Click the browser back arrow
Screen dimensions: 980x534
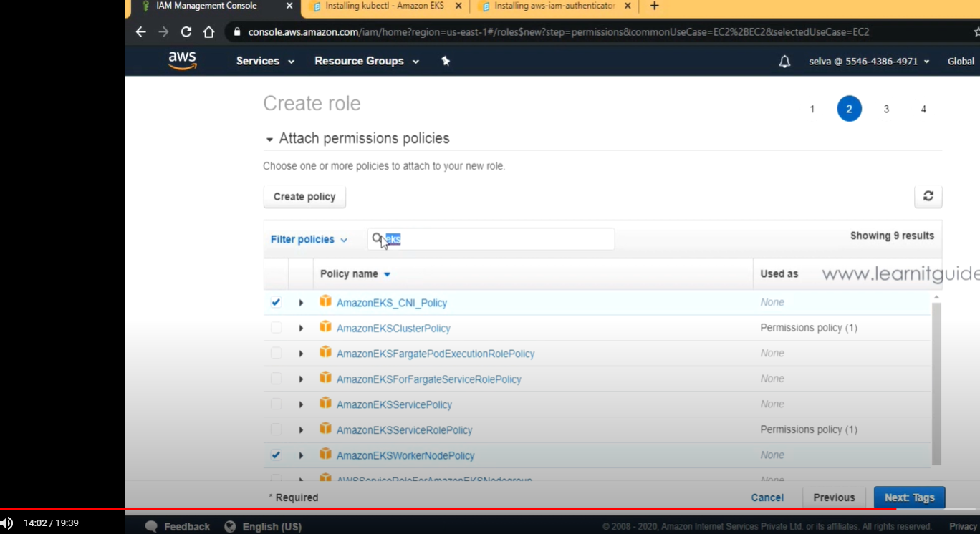tap(140, 31)
